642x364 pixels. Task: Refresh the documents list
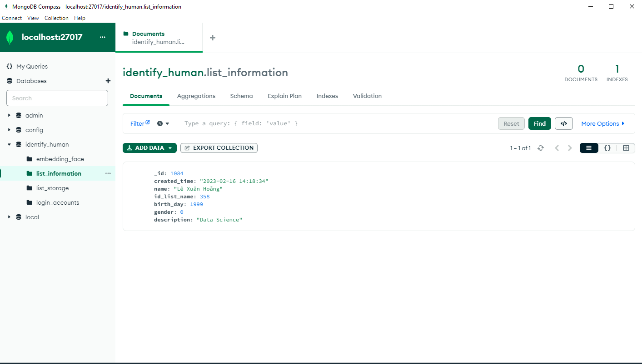(x=540, y=148)
